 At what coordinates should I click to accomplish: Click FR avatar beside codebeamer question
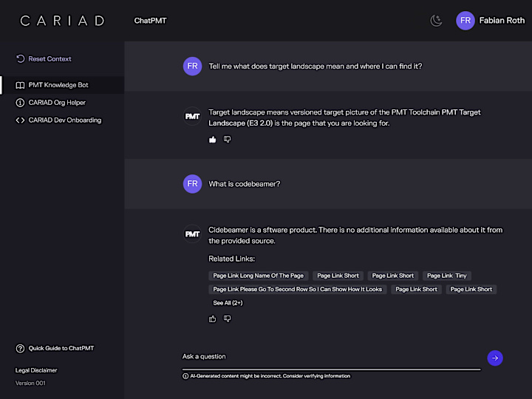pos(192,184)
